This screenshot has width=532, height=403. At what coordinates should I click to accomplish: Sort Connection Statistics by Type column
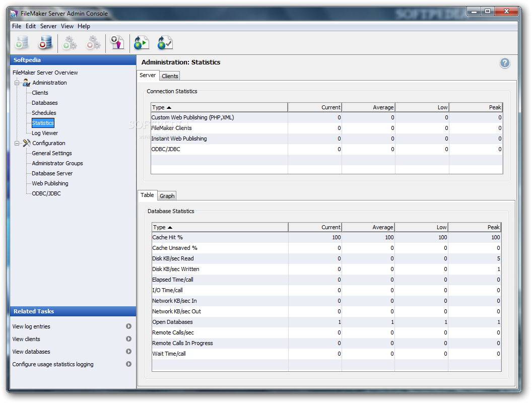[x=219, y=107]
